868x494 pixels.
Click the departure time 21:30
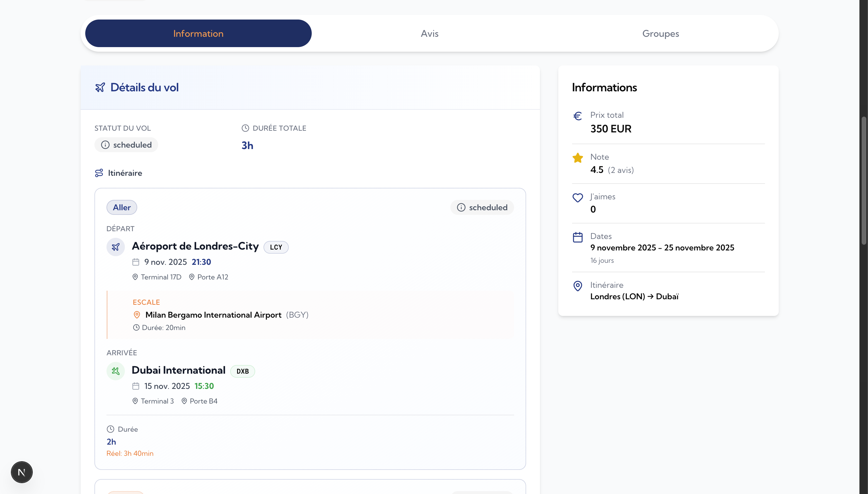201,262
